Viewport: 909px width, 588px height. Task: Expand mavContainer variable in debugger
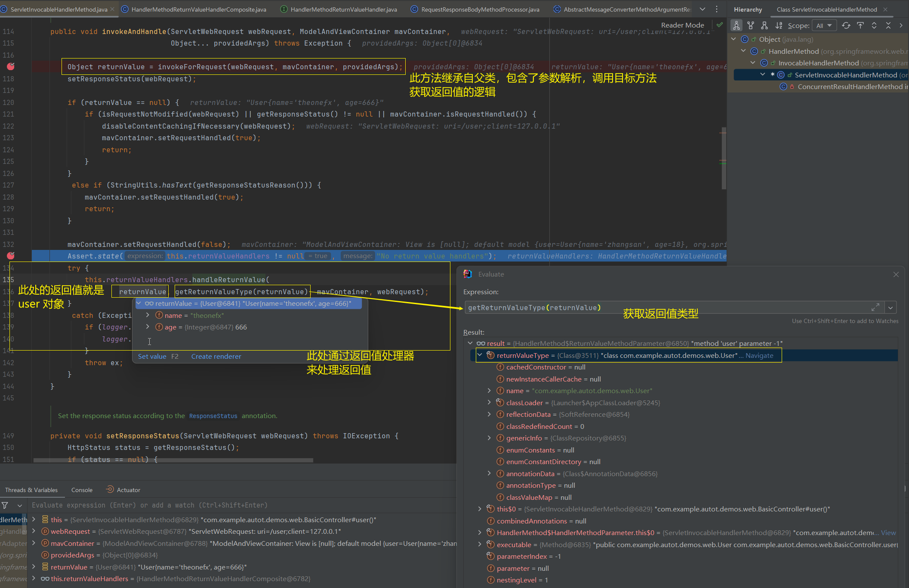pos(34,543)
